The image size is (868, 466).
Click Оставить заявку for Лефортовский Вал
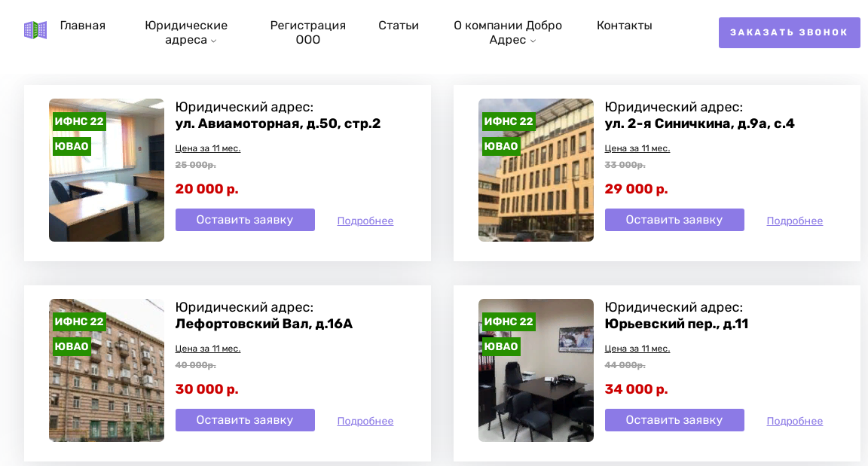(245, 420)
